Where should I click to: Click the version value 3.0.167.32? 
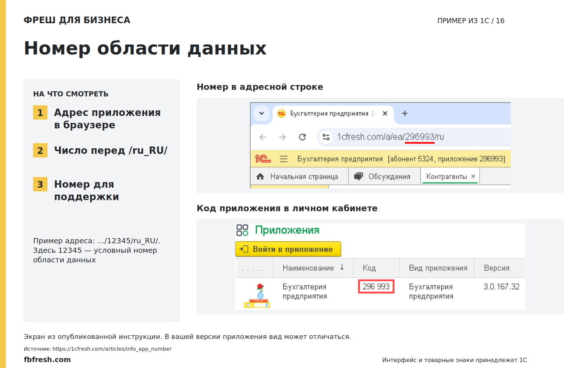501,286
